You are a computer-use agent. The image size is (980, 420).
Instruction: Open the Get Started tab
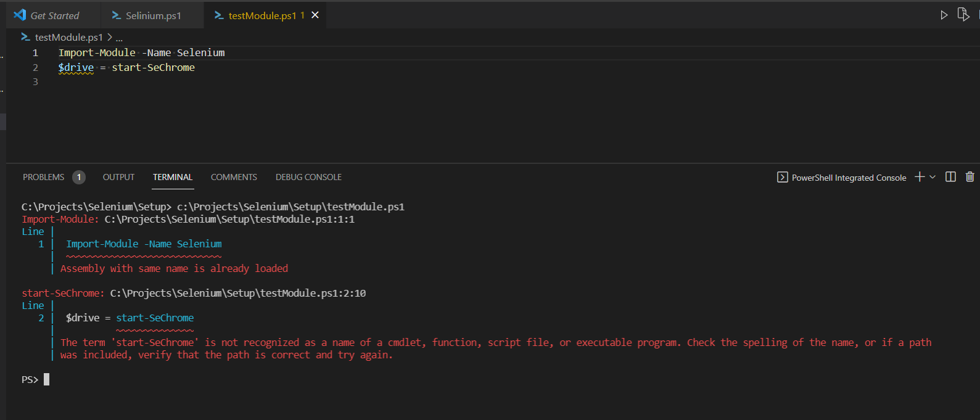(54, 15)
